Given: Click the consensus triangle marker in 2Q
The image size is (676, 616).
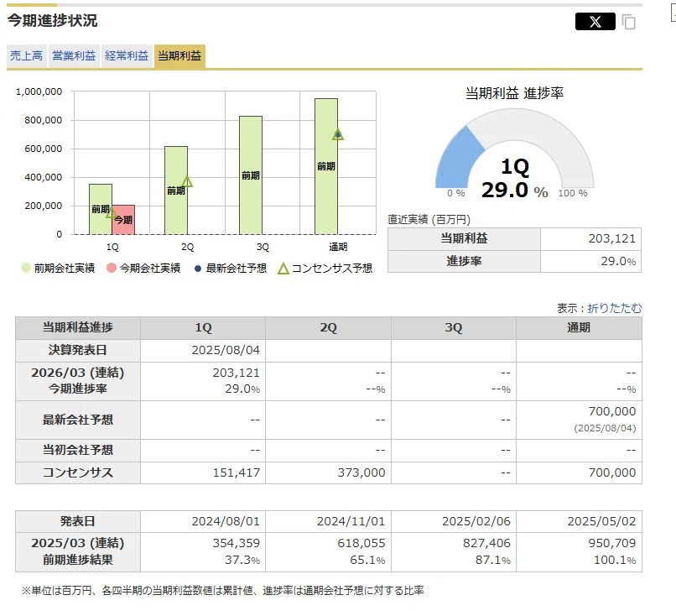Looking at the screenshot, I should [187, 181].
